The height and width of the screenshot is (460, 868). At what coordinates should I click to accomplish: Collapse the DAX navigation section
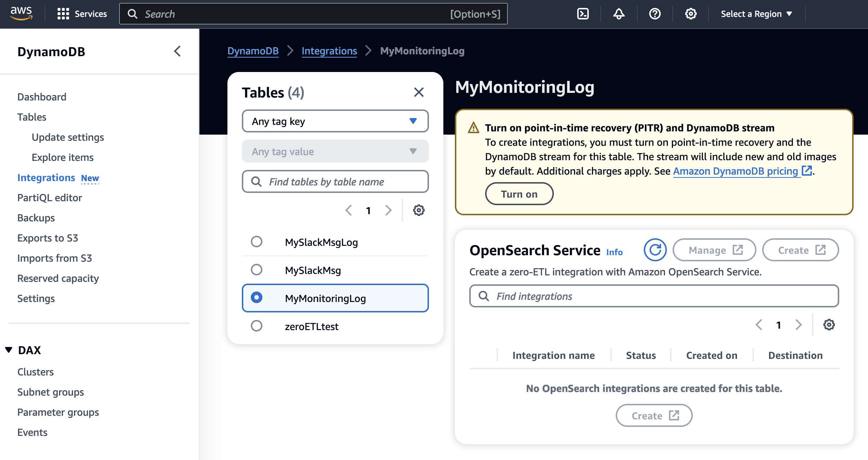9,350
